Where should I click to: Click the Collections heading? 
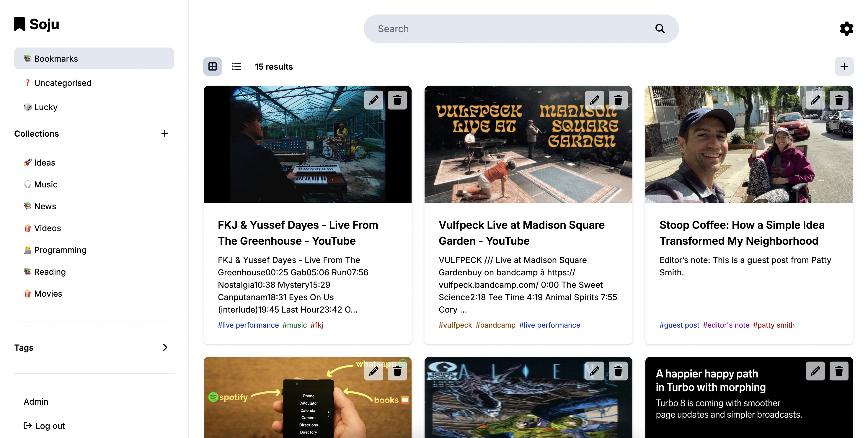click(36, 133)
